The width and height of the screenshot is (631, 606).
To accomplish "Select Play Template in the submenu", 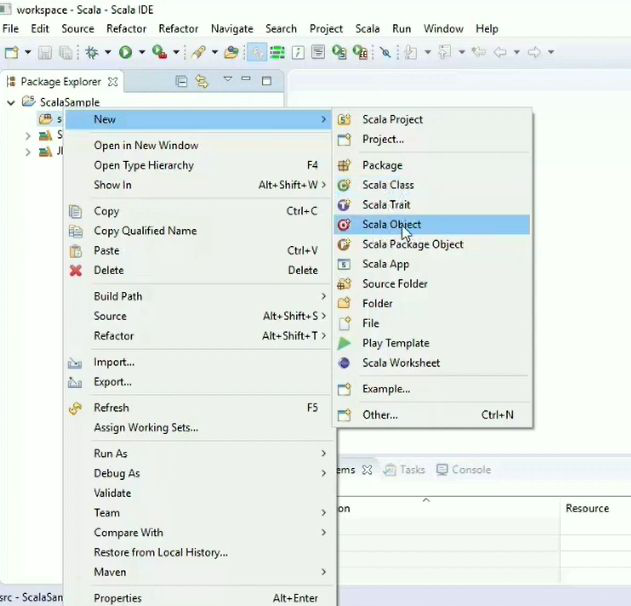I will tap(432, 343).
